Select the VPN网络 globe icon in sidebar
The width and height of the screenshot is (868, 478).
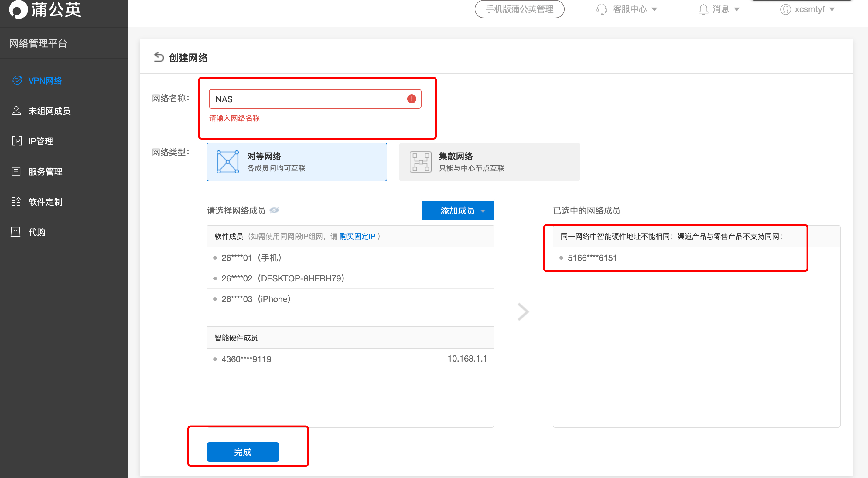click(x=16, y=80)
